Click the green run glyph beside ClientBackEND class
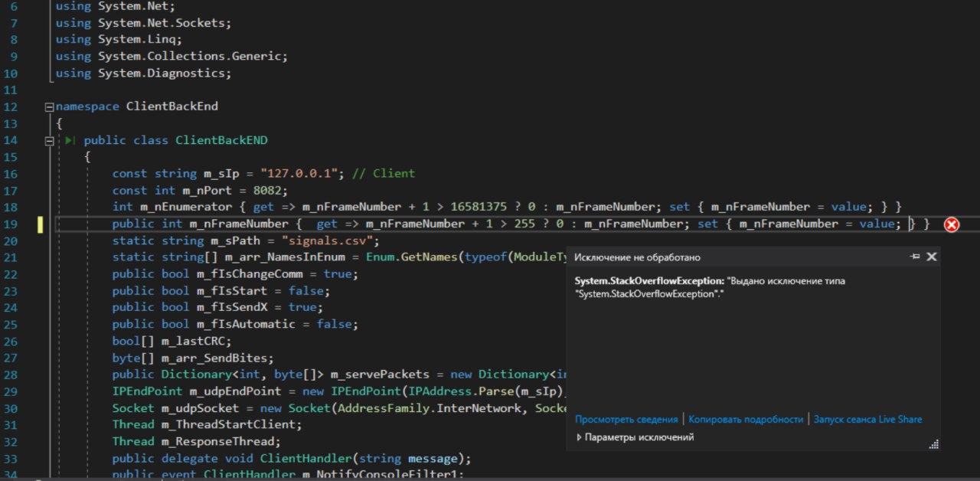 (70, 141)
